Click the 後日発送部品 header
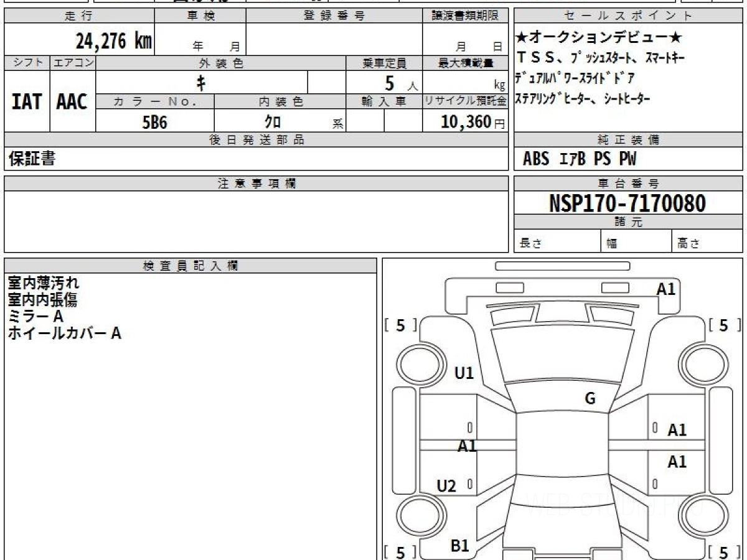This screenshot has width=747, height=560. coord(256,140)
